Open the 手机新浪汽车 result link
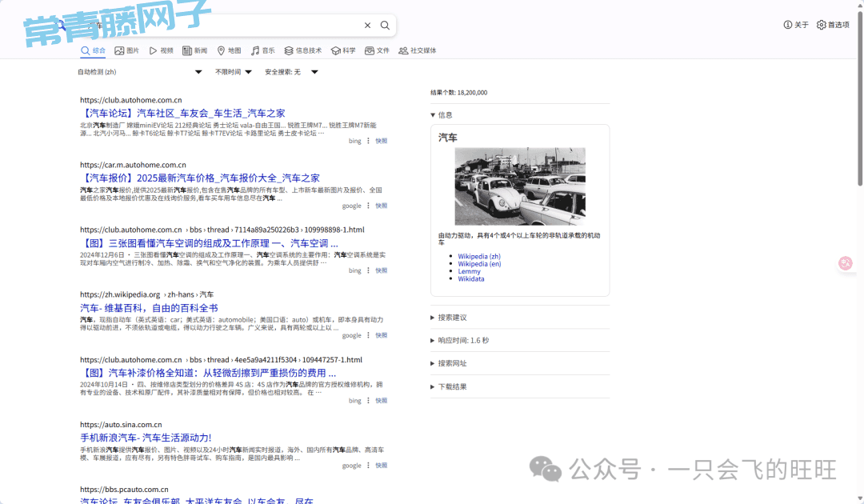Image resolution: width=864 pixels, height=504 pixels. click(x=146, y=438)
